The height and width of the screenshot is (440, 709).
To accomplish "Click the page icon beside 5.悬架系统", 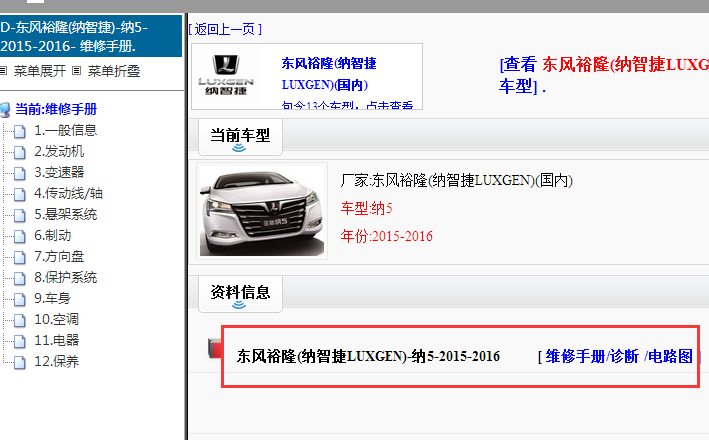I will point(19,215).
